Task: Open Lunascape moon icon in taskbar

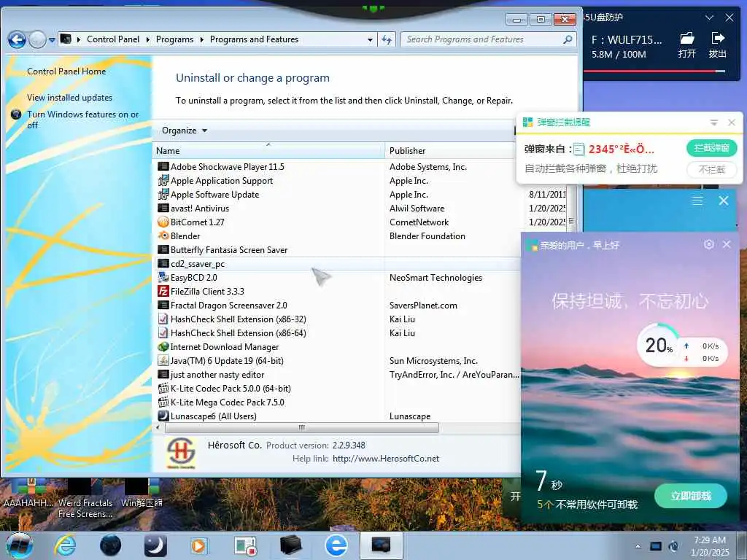Action: (x=155, y=545)
